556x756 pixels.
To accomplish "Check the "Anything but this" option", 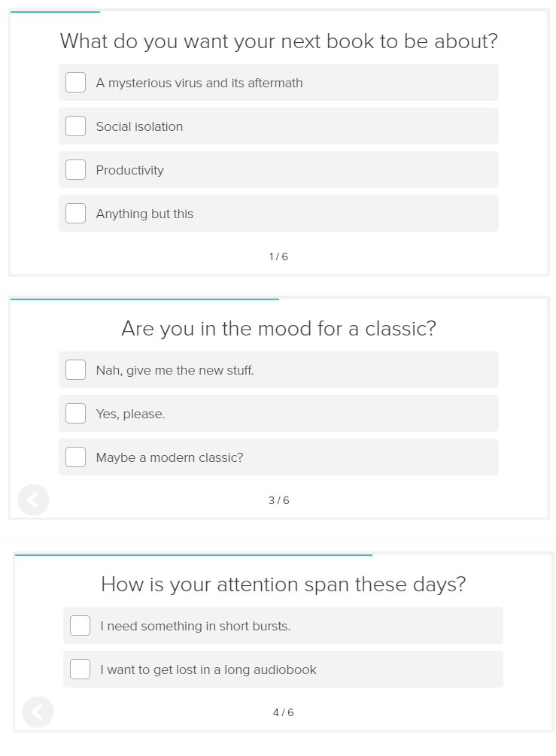I will tap(75, 213).
